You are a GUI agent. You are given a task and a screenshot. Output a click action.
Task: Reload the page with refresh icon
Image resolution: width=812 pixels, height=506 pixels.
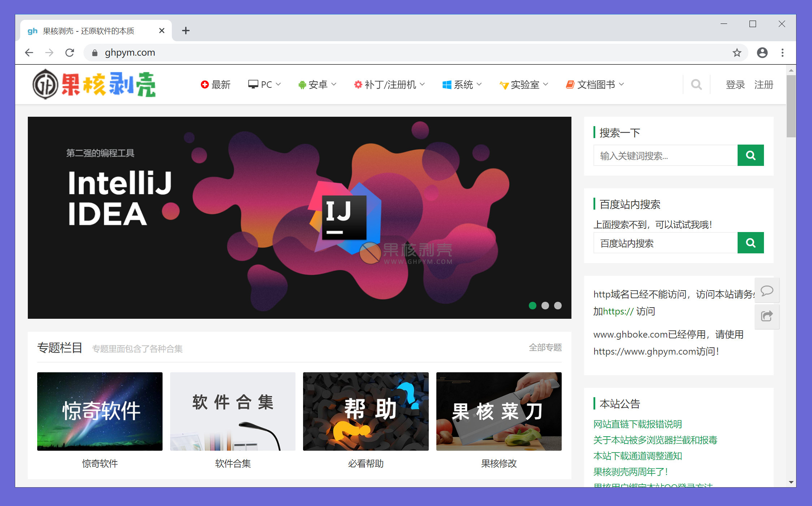pyautogui.click(x=70, y=53)
